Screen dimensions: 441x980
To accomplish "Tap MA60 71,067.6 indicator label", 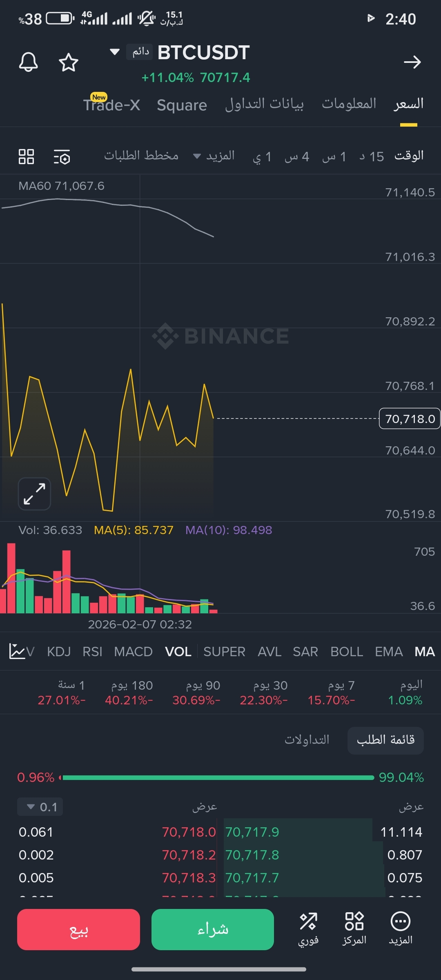I will (61, 186).
